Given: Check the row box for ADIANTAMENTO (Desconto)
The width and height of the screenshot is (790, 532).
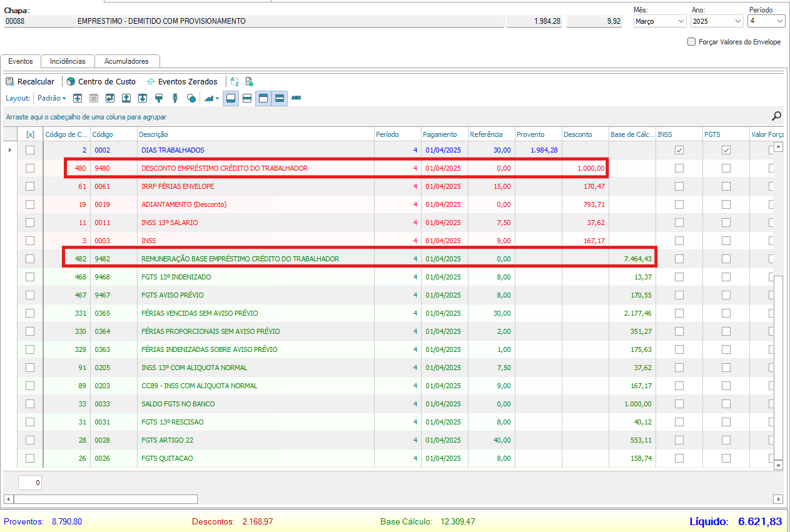Looking at the screenshot, I should coord(30,204).
